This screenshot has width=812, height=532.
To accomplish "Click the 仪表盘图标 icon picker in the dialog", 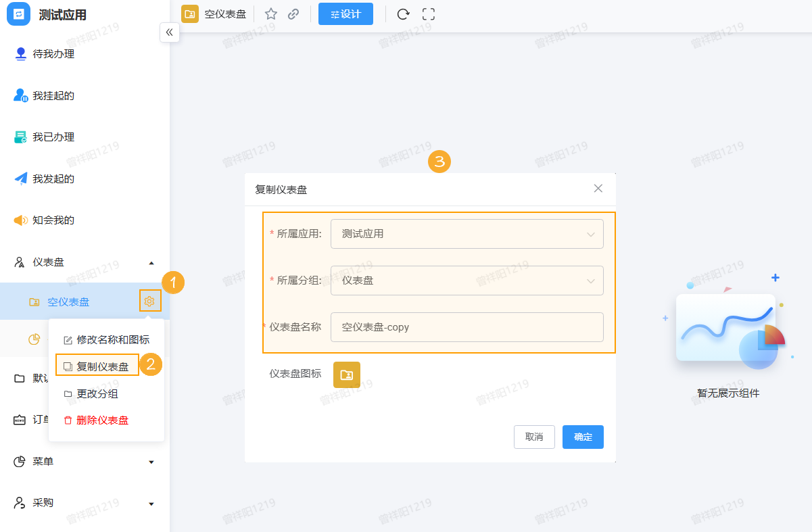I will tap(347, 374).
